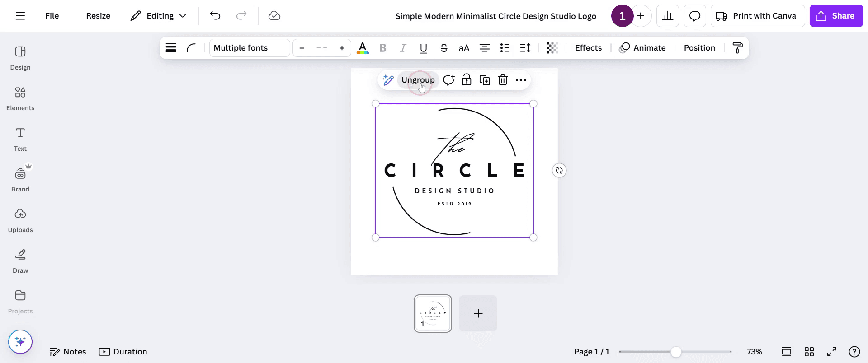Switch to scroll view icon

(787, 352)
